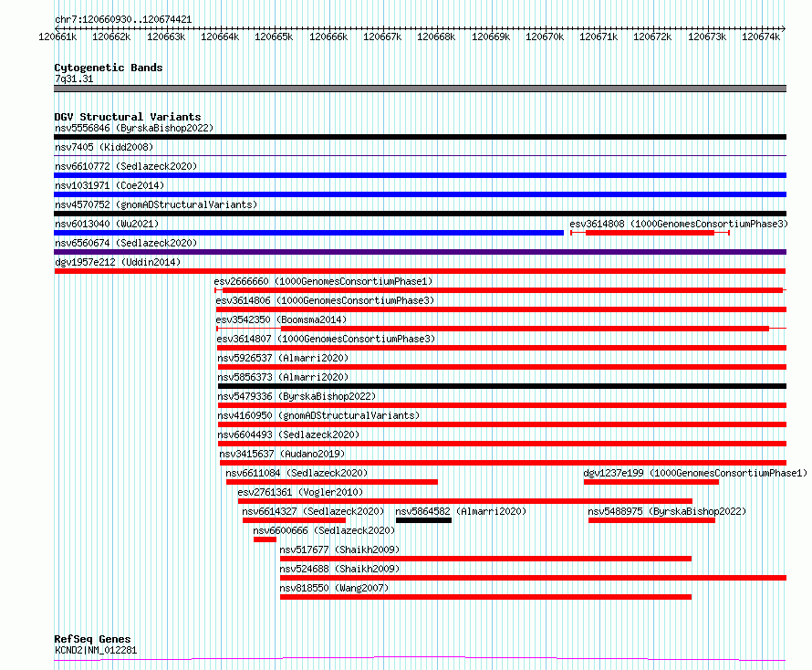812x670 pixels.
Task: Click dgv1237e199 (1000GenomesConsortiumPhase1) label
Action: 695,473
